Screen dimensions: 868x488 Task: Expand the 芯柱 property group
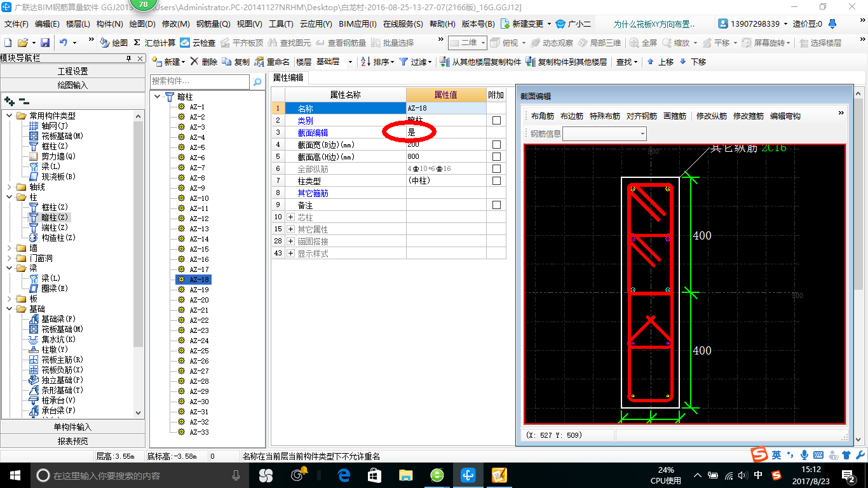[x=291, y=217]
